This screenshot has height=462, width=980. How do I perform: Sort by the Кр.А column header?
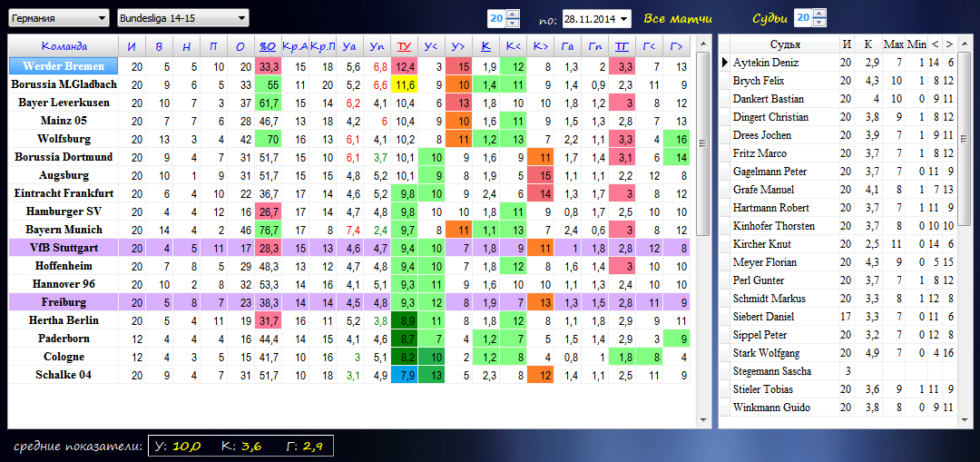[295, 46]
